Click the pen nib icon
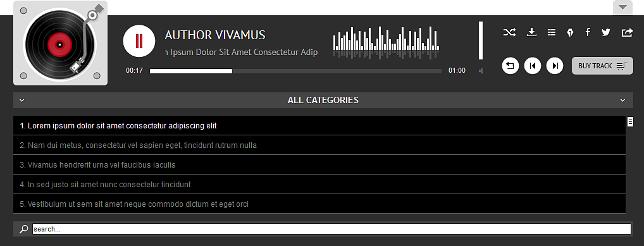Image resolution: width=644 pixels, height=246 pixels. pyautogui.click(x=570, y=32)
